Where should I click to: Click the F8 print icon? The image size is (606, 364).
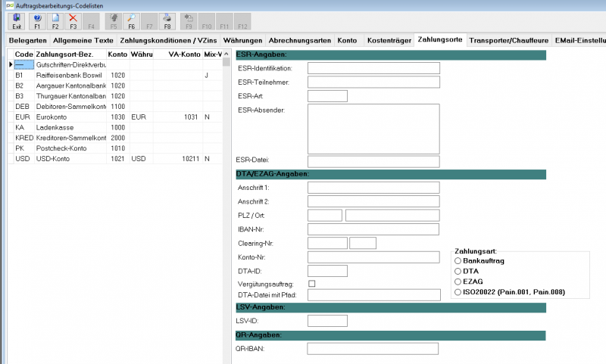167,22
